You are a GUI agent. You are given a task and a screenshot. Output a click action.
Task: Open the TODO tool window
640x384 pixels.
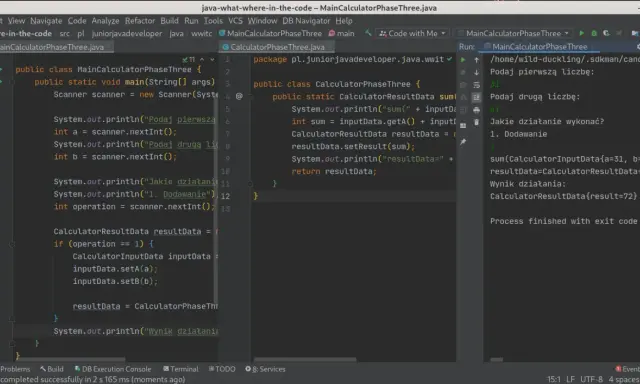222,369
